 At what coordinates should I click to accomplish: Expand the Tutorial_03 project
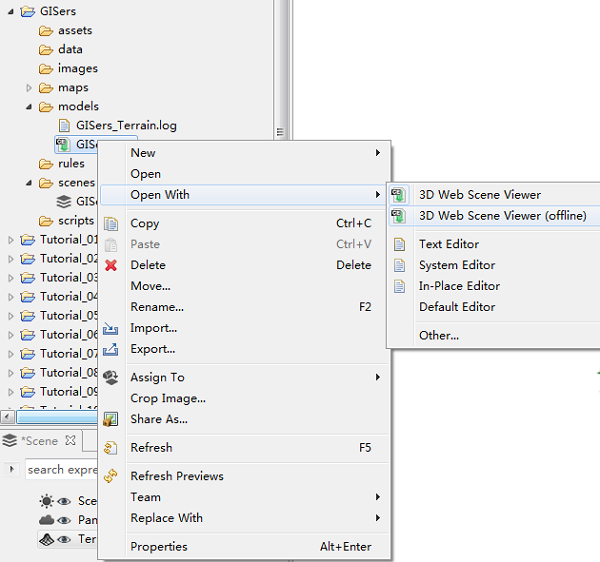click(11, 278)
